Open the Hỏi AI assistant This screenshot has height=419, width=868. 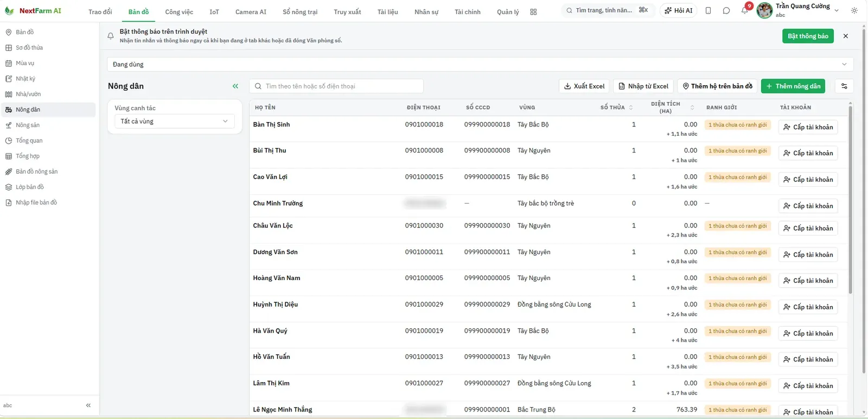(678, 10)
